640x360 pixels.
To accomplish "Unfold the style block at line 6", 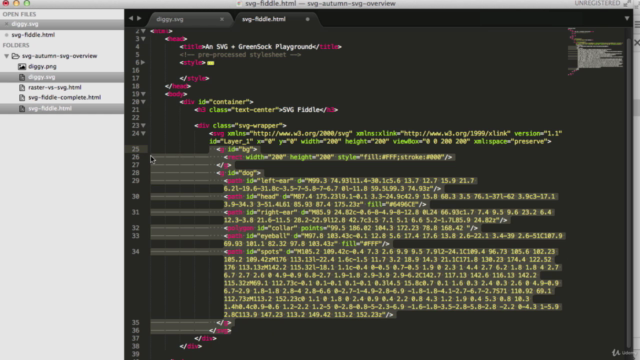I will [143, 62].
